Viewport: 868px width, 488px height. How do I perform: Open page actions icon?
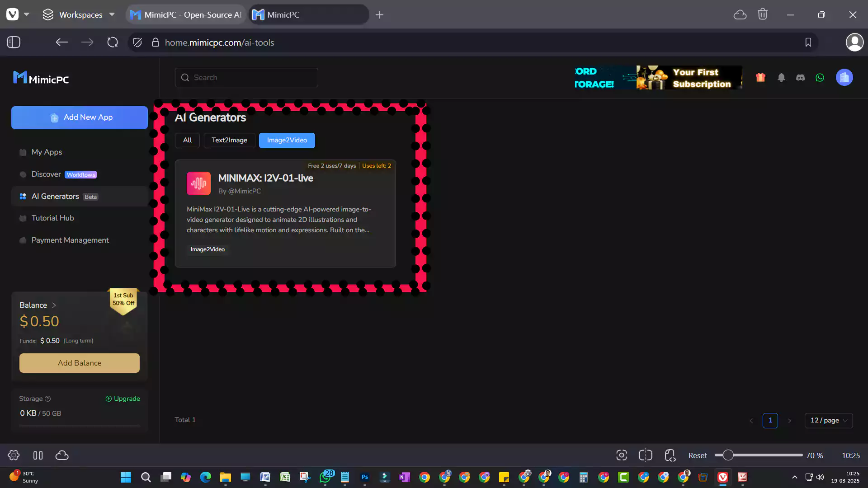[x=670, y=455]
